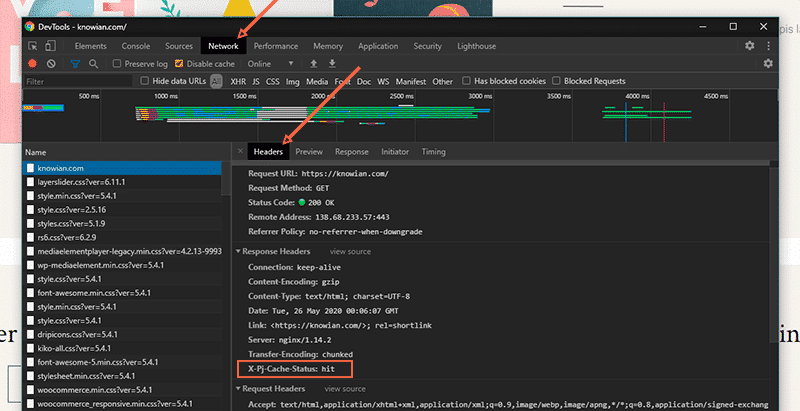Filter requests by Other type
This screenshot has height=411, width=800.
[442, 81]
